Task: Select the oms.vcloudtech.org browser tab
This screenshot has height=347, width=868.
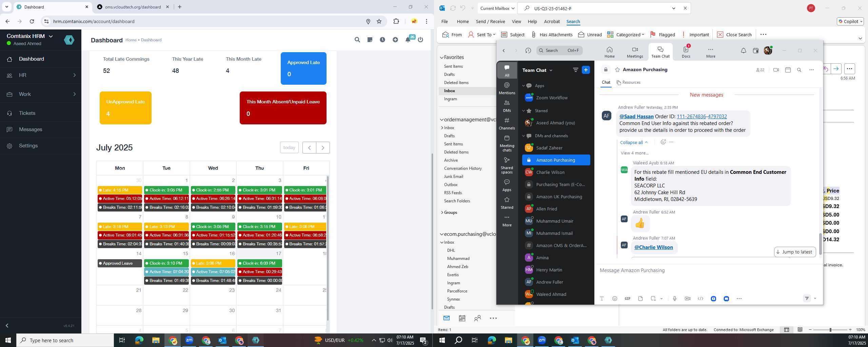Action: pos(133,7)
